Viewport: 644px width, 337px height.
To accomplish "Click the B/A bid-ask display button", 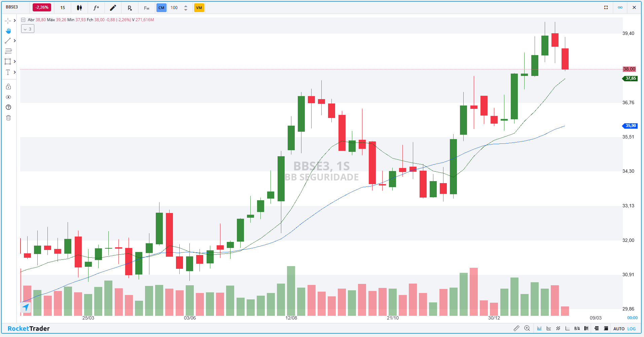I will click(577, 328).
